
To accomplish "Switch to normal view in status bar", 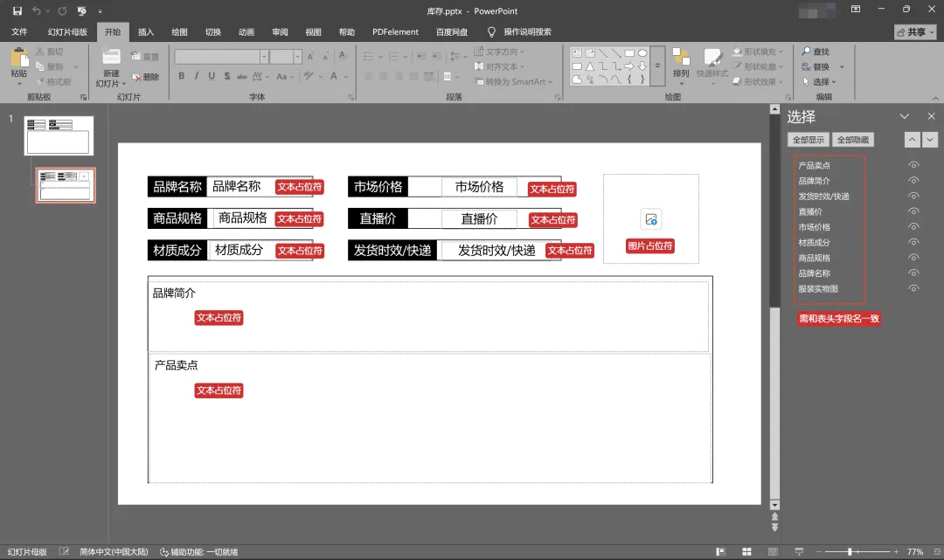I will click(x=720, y=551).
